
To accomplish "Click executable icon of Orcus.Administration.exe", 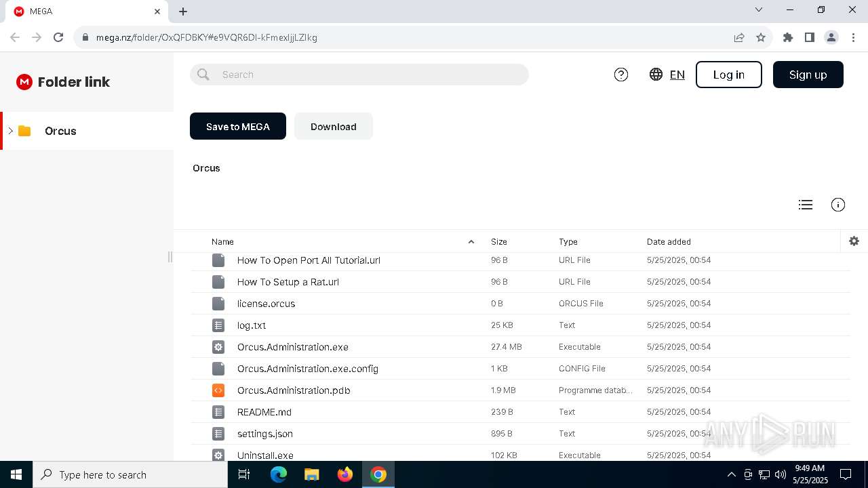I will coord(218,347).
